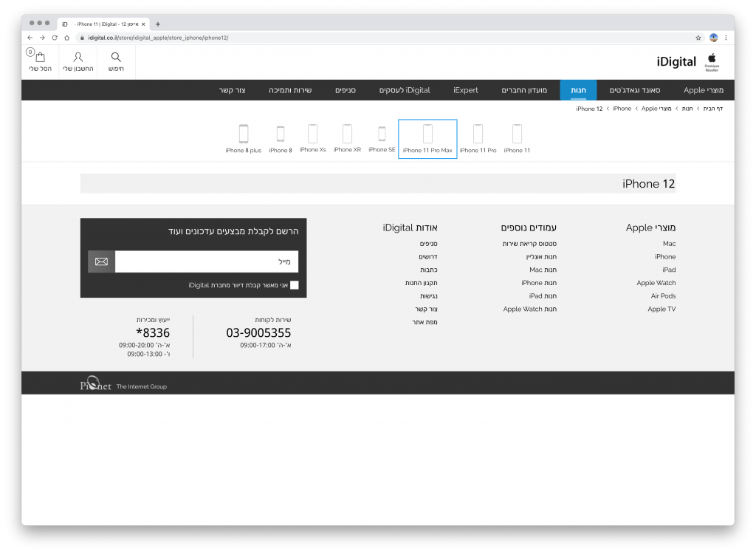Open דרושים footer link

click(428, 257)
